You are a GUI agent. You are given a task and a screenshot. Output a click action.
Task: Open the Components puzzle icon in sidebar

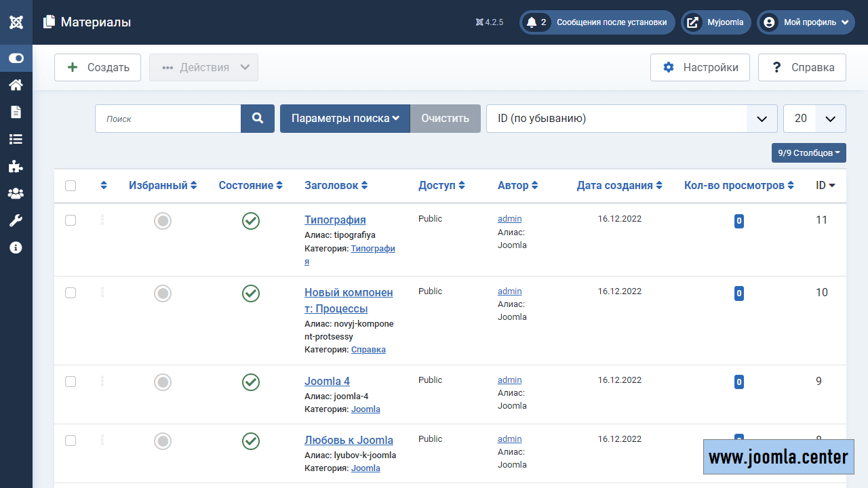point(16,166)
